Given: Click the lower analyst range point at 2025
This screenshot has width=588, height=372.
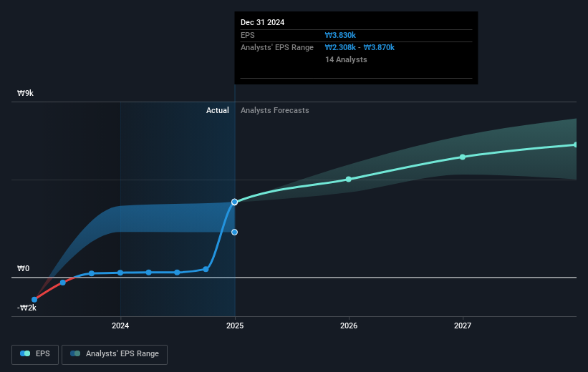Looking at the screenshot, I should (234, 232).
